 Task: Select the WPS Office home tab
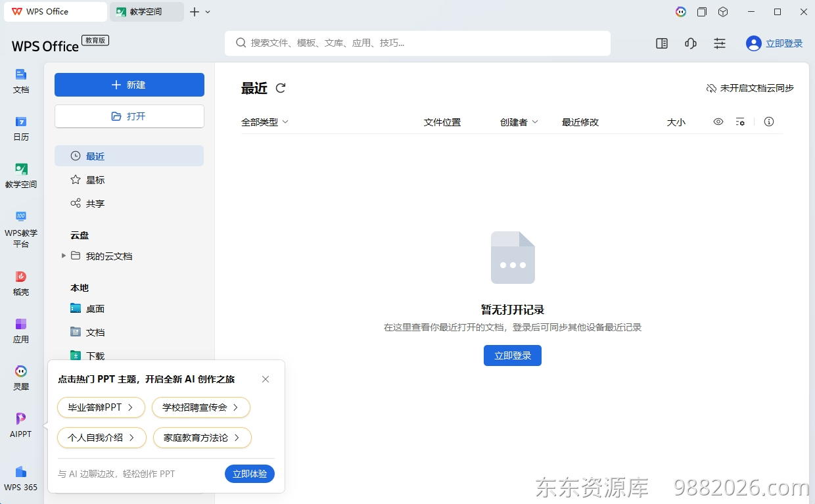55,11
